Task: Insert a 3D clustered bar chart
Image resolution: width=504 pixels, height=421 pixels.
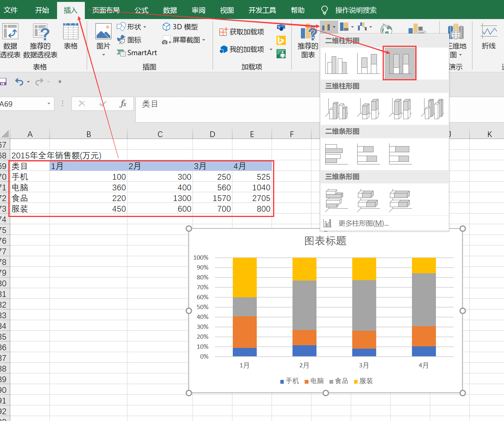Action: pyautogui.click(x=336, y=200)
